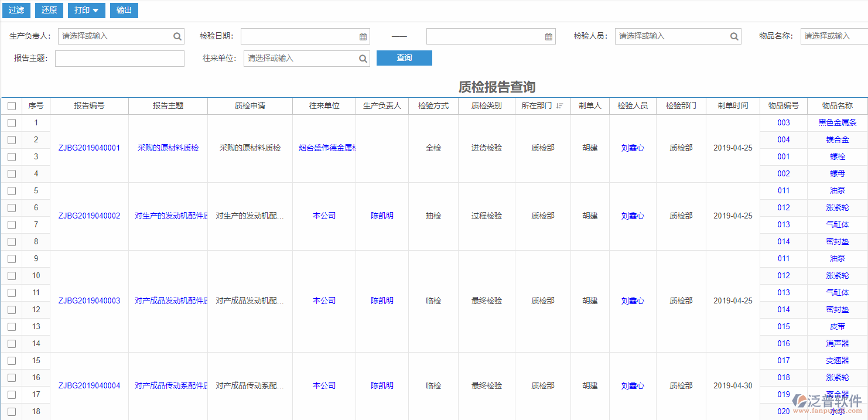The width and height of the screenshot is (868, 420).
Task: Open the calendar icon for the first 检验日期 field
Action: tap(364, 36)
